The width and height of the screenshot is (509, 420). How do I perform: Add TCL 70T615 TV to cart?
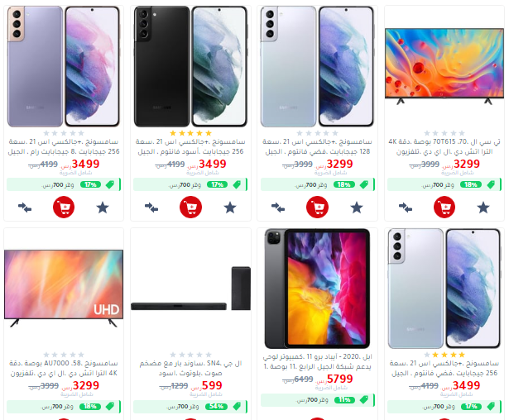(x=444, y=207)
